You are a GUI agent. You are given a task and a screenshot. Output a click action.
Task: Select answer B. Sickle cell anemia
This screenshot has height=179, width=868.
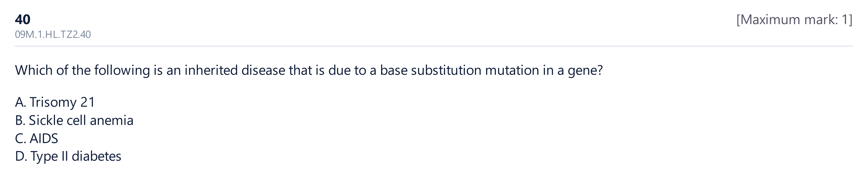click(74, 120)
